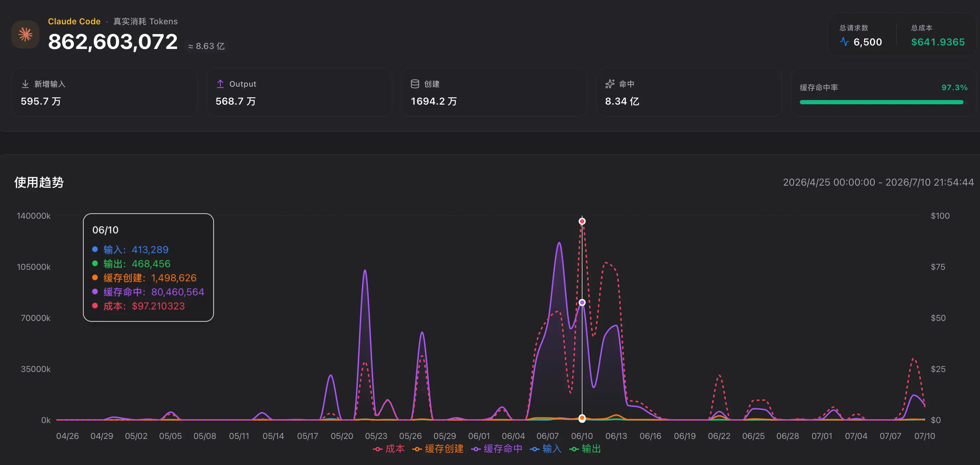Click the upload arrow icon beside Output
The image size is (980, 465).
click(220, 84)
